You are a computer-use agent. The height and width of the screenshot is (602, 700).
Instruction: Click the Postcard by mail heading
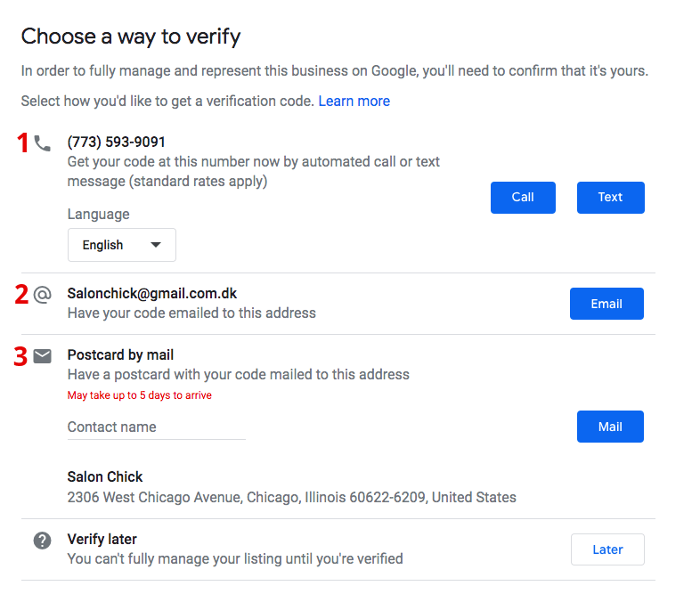tap(120, 355)
